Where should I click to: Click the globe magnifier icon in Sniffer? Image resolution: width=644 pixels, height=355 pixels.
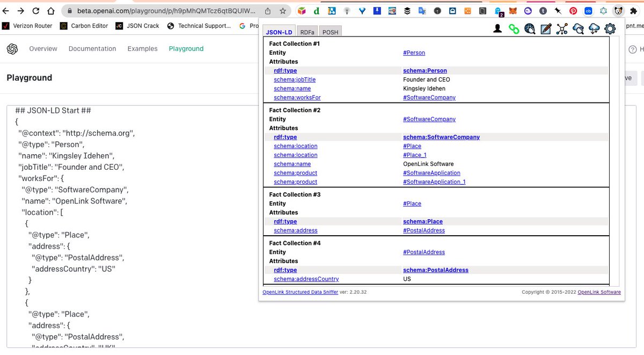click(x=530, y=29)
